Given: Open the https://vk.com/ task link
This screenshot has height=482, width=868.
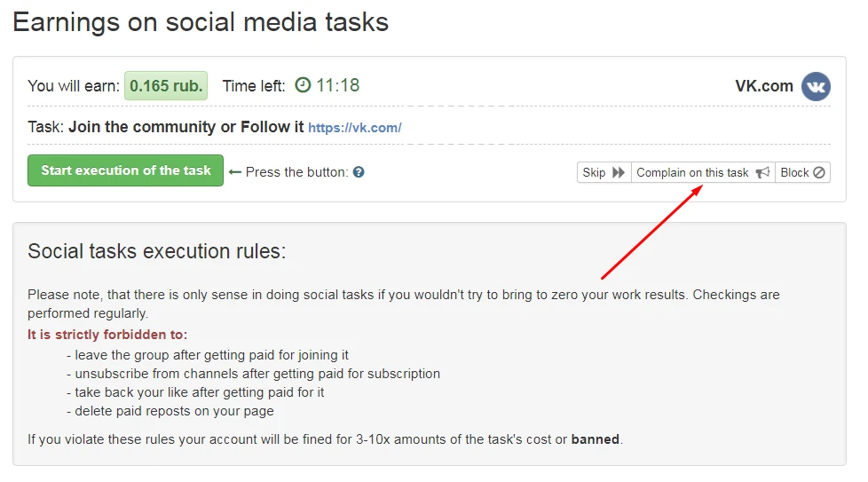Looking at the screenshot, I should pyautogui.click(x=354, y=128).
